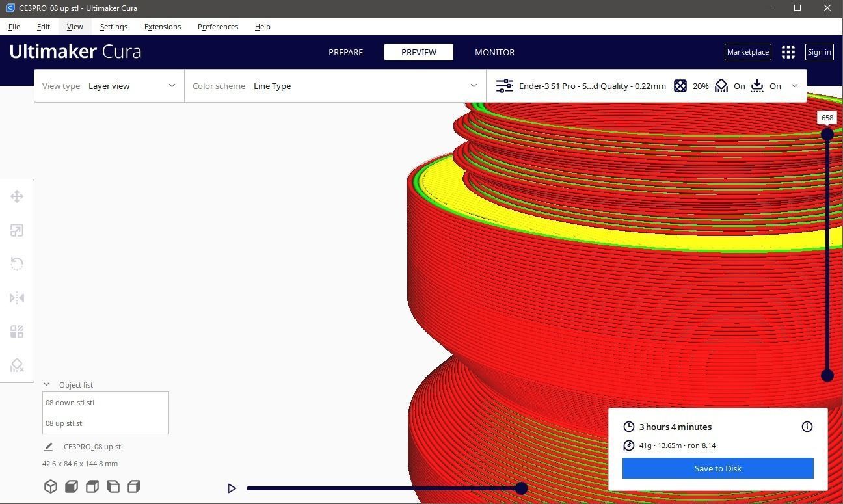Collapse the Object list
The height and width of the screenshot is (504, 843).
[46, 384]
